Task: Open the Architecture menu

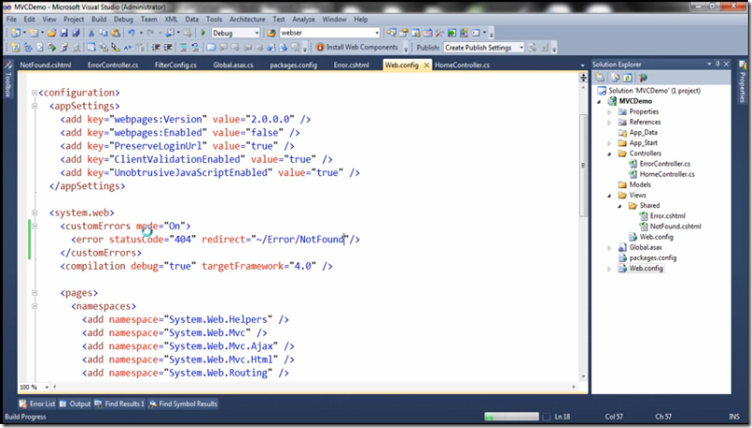Action: tap(247, 19)
